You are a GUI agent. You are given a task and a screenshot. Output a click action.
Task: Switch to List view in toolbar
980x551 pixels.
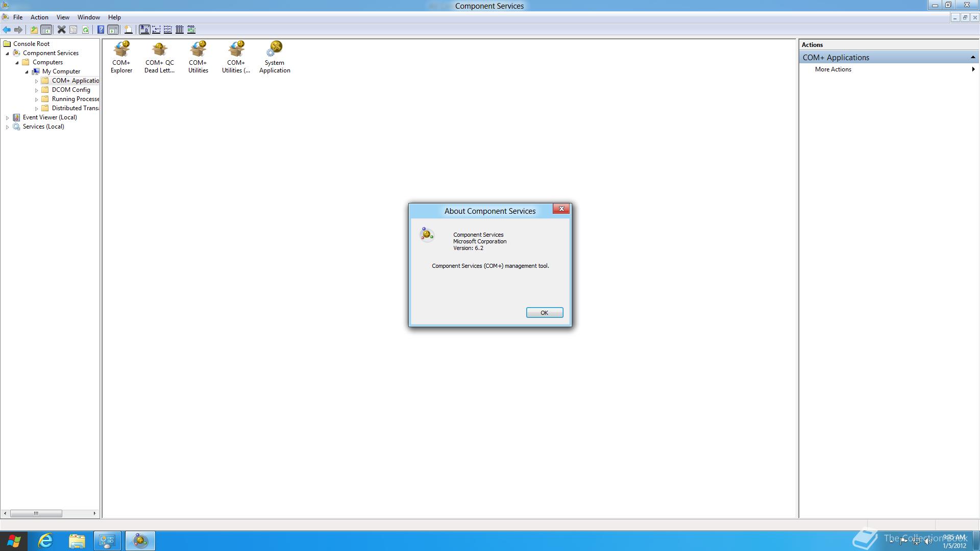point(168,30)
